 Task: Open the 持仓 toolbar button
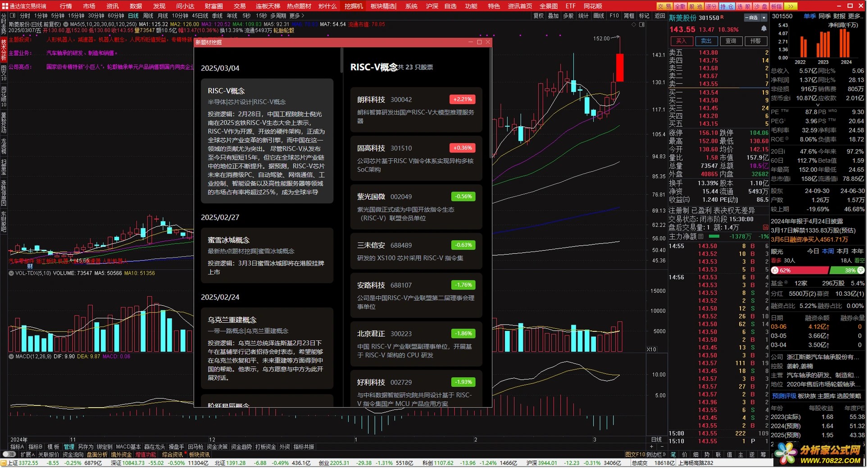pos(727,6)
